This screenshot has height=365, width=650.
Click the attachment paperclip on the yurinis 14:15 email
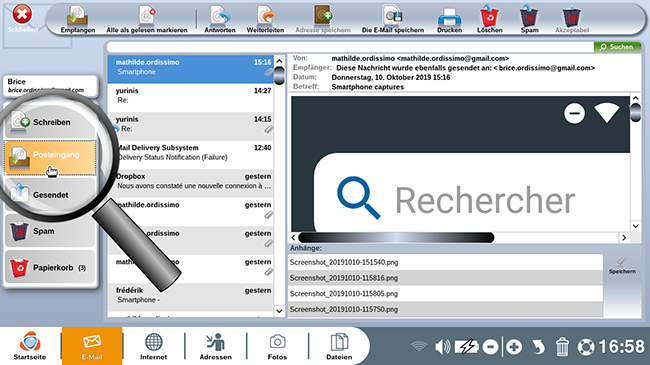pos(269,130)
